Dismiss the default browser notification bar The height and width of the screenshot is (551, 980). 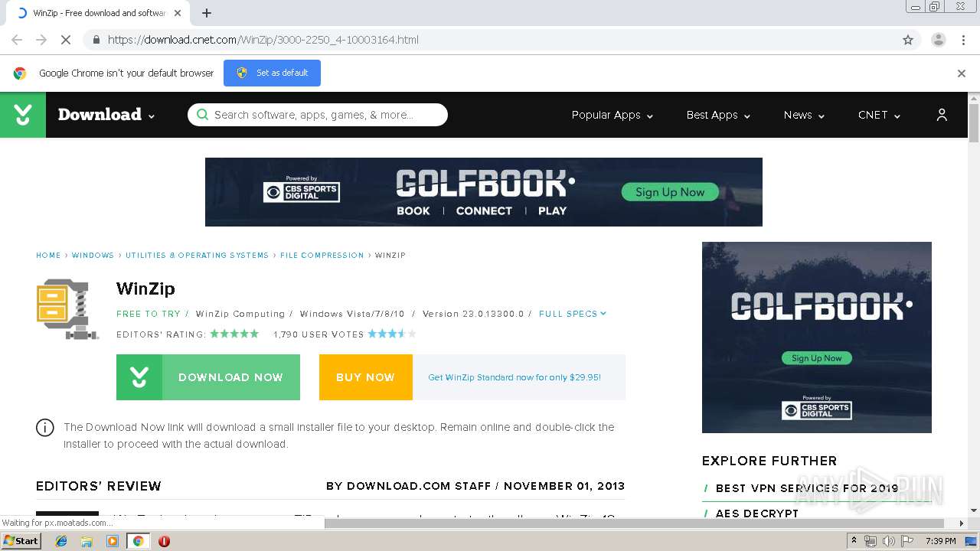click(962, 73)
